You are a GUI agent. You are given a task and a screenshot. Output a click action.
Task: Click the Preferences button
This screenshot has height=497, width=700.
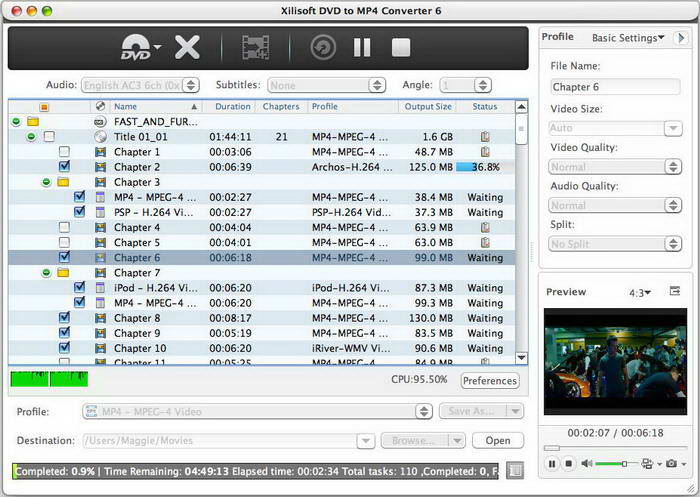(x=490, y=381)
